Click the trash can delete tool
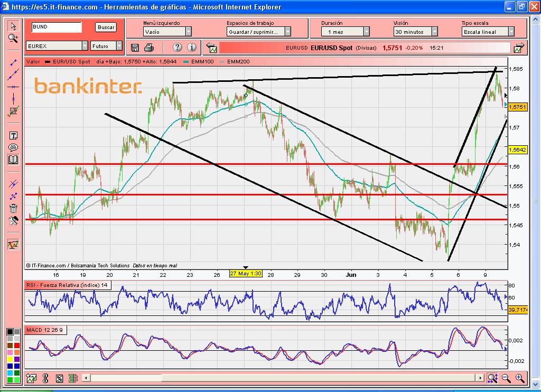Viewport: 541px width, 392px height. coord(13,209)
